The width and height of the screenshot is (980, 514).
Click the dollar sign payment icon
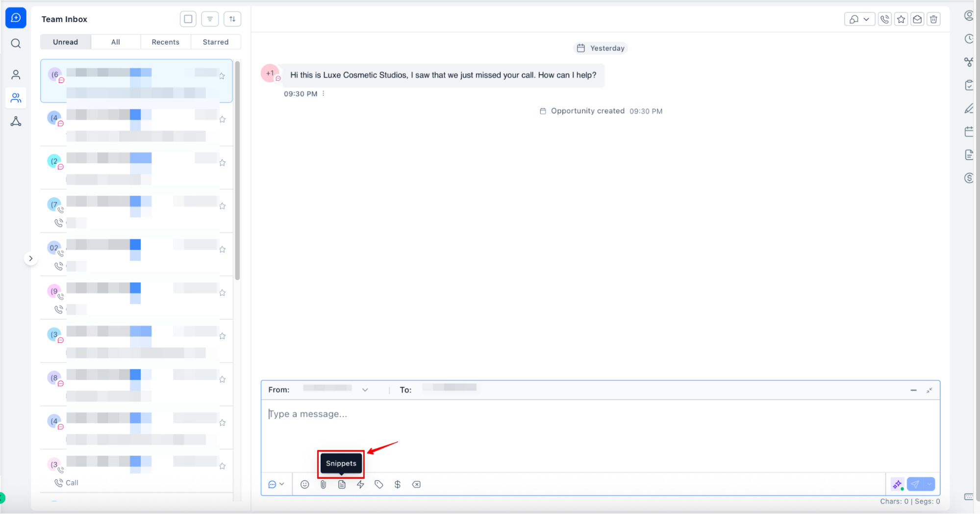coord(397,485)
